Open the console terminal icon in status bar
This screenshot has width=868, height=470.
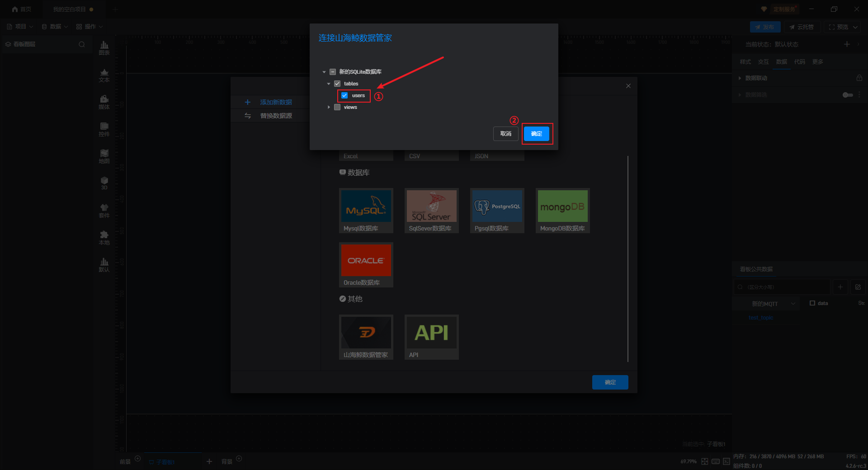point(726,461)
